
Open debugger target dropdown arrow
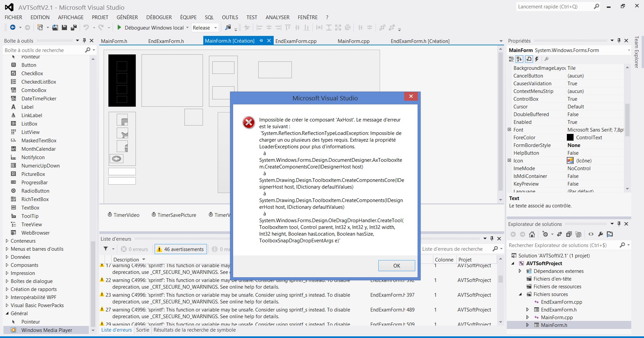pyautogui.click(x=187, y=28)
